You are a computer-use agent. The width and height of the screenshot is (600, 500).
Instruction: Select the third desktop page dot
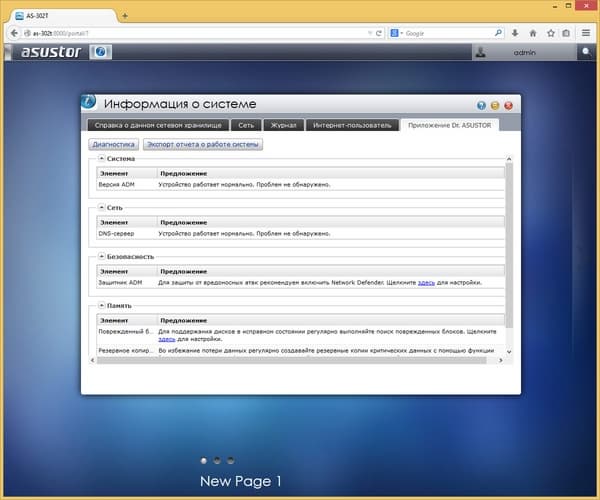(x=230, y=461)
